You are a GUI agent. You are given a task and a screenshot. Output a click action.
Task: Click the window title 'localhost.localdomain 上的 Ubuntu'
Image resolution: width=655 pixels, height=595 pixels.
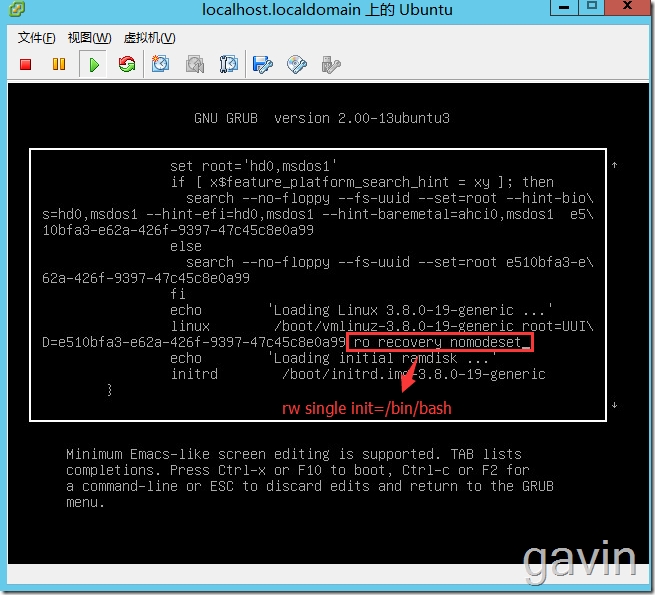tap(327, 9)
